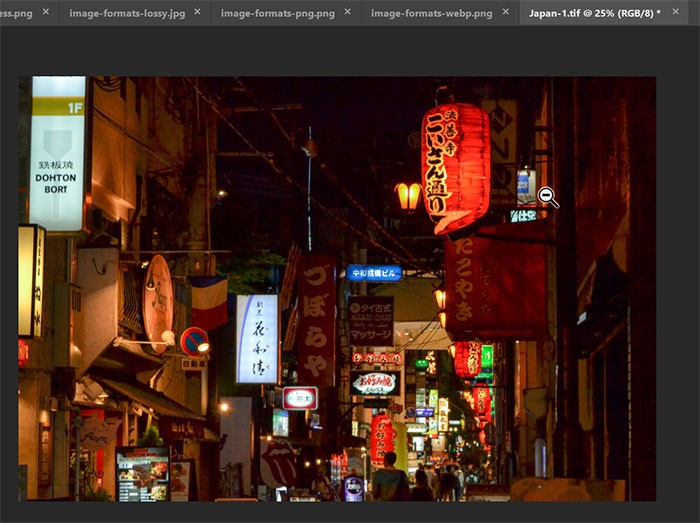Close the image-formats-png.png tab

347,12
